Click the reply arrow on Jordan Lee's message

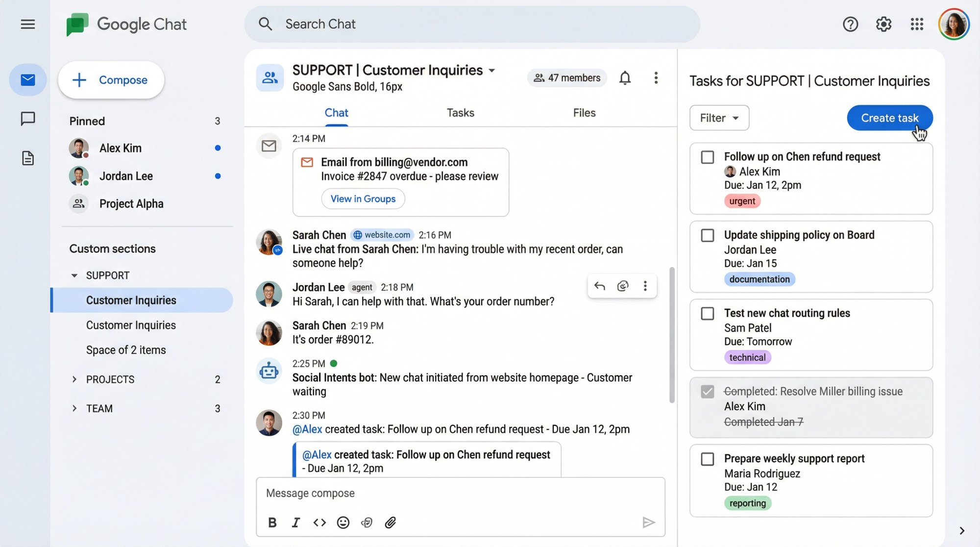599,286
